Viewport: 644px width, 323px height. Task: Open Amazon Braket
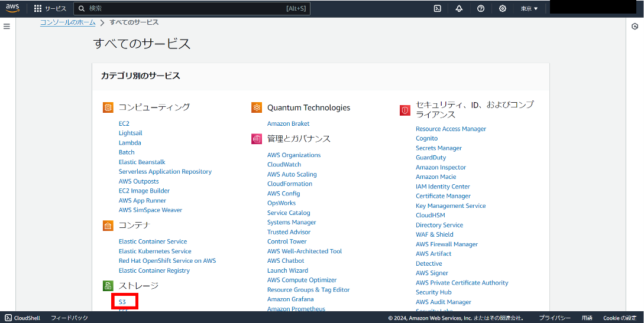(289, 123)
